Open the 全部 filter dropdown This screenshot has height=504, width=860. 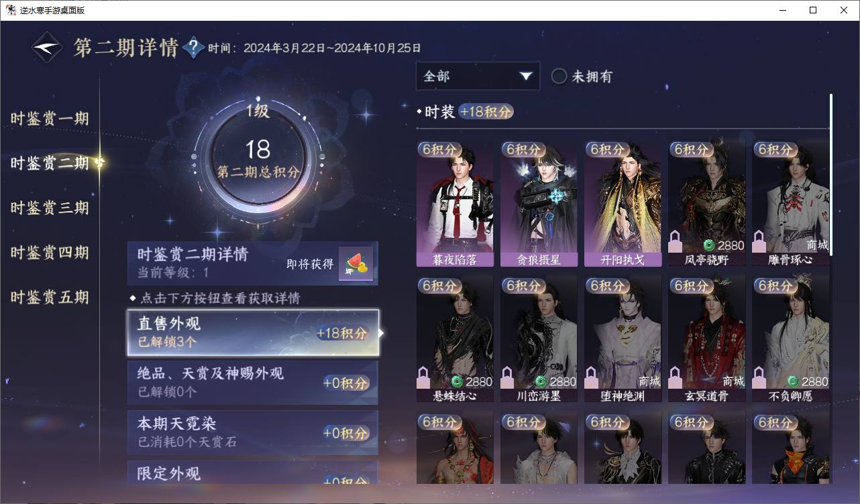click(478, 76)
